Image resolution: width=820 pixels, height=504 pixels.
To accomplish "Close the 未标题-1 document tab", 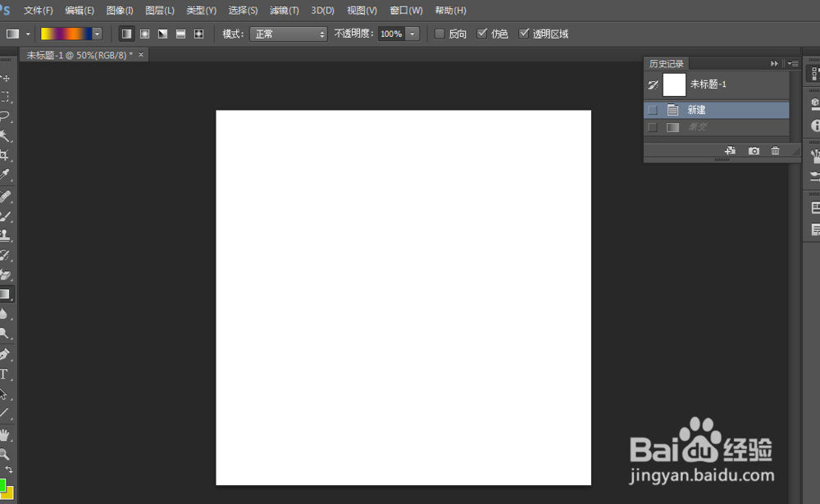I will pos(141,54).
